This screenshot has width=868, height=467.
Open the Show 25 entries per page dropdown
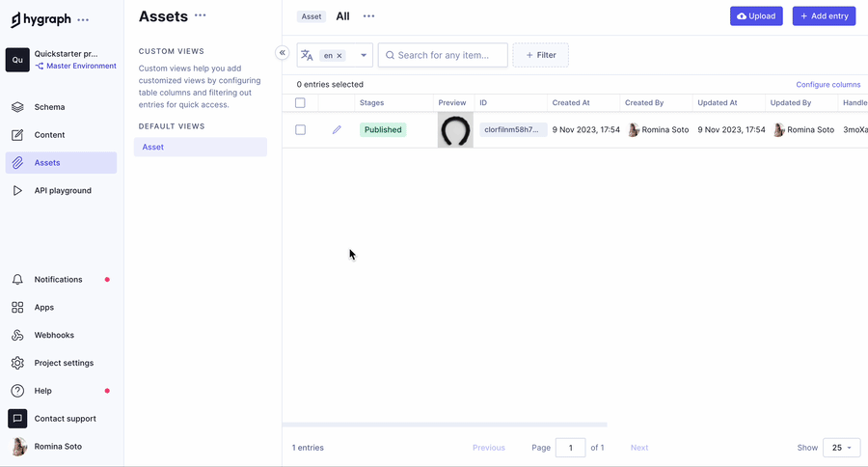[841, 448]
